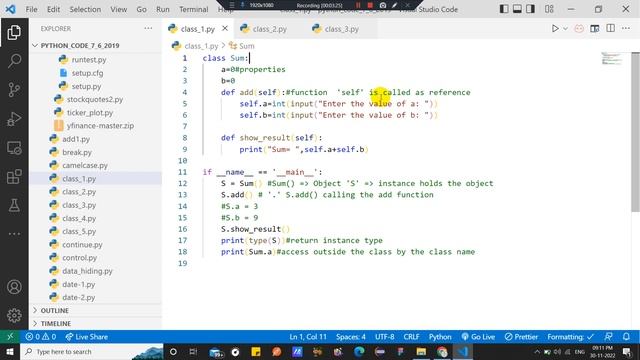Screen dimensions: 640x360
Task: Split the editor right
Action: tap(610, 28)
